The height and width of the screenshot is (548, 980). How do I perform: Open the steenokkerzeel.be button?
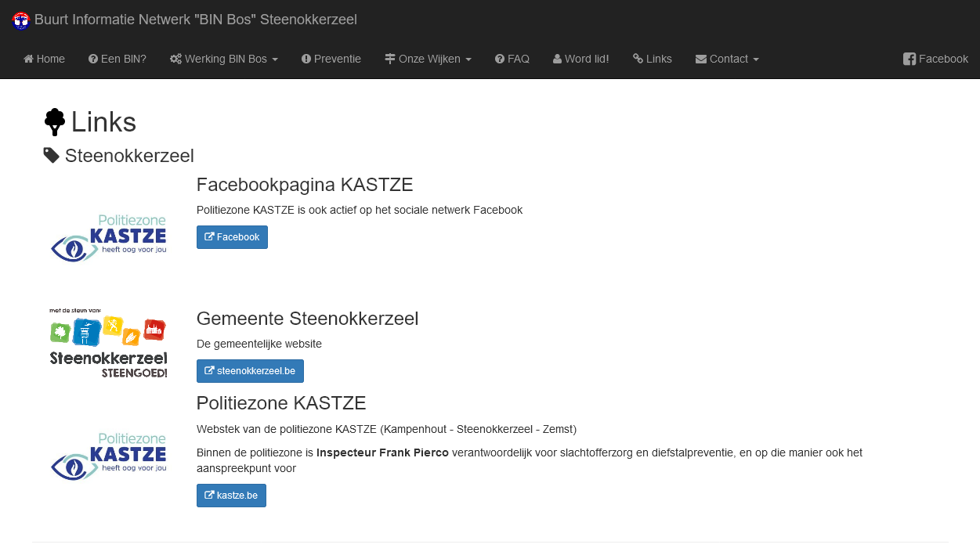(250, 371)
